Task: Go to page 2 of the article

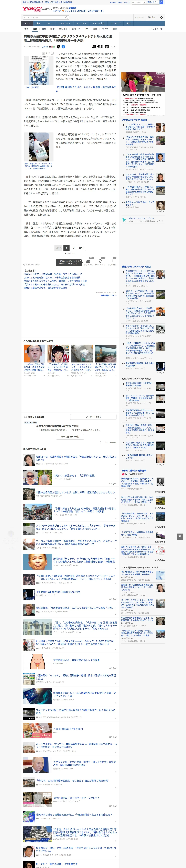Action: pos(74,247)
